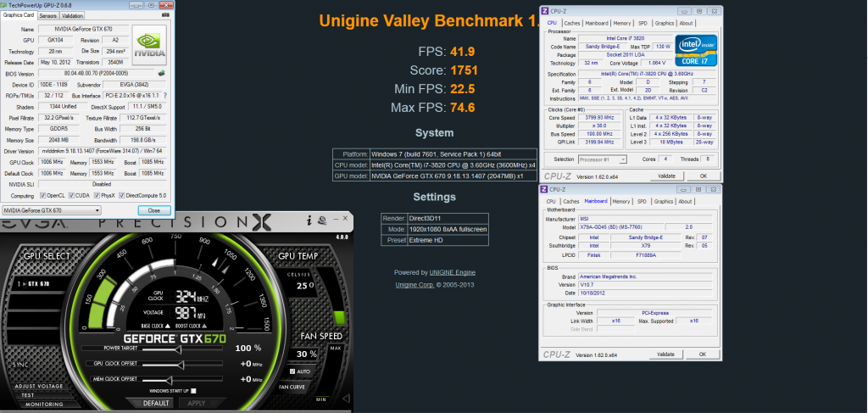
Task: Click OK in the bottom CPU-Z window
Action: (703, 354)
